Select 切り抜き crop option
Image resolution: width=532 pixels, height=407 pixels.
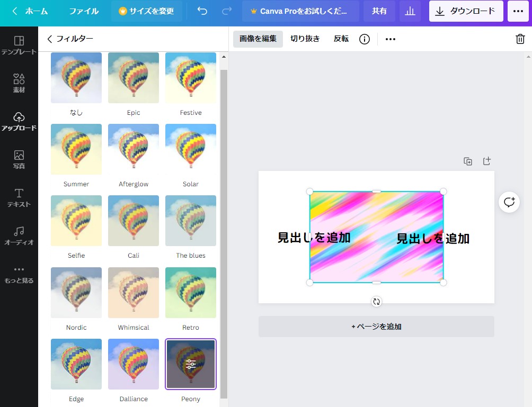305,39
